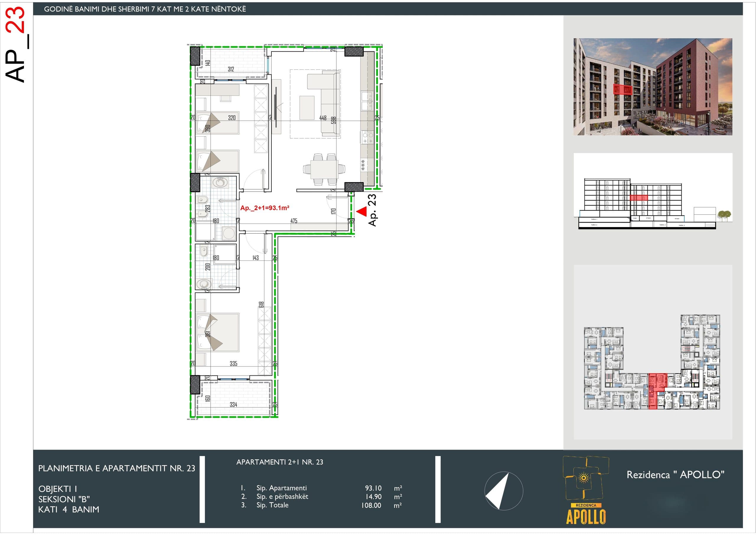The image size is (756, 535).
Task: Click the 448 living room dimension
Action: [x=323, y=118]
